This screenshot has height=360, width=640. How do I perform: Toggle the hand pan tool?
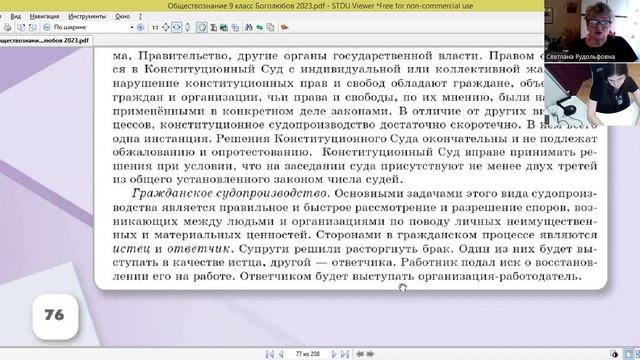pos(202,27)
